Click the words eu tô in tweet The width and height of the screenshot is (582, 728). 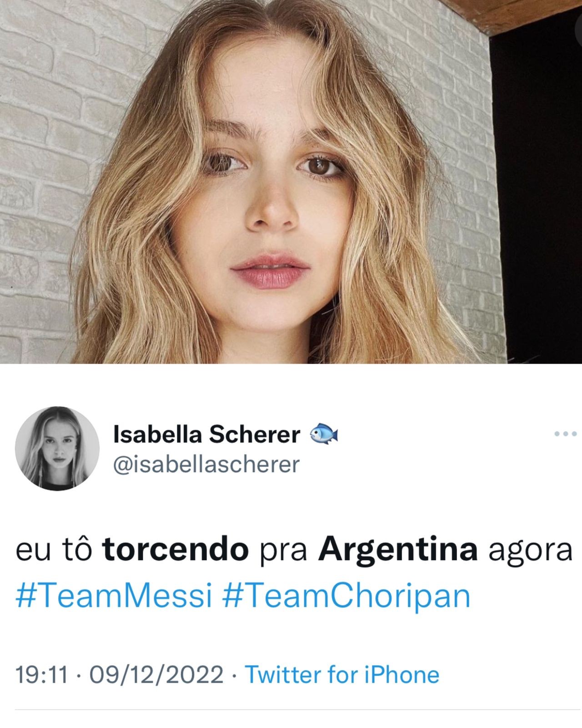point(54,550)
